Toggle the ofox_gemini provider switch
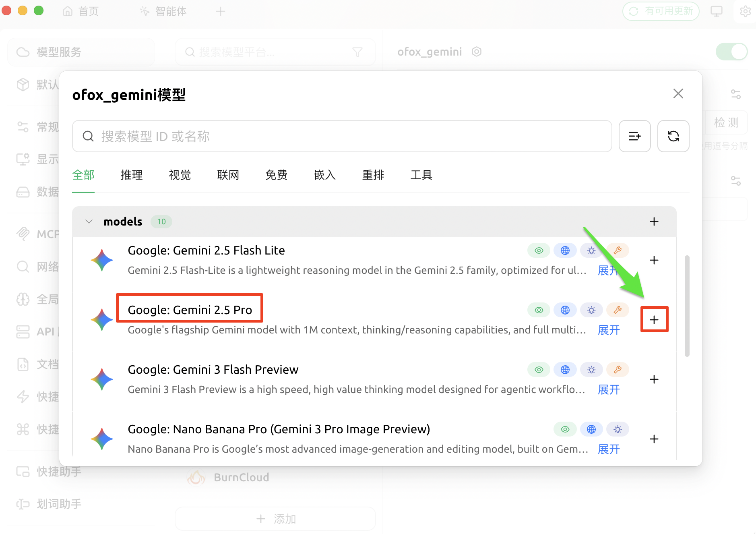Viewport: 756px width, 534px height. click(x=731, y=52)
